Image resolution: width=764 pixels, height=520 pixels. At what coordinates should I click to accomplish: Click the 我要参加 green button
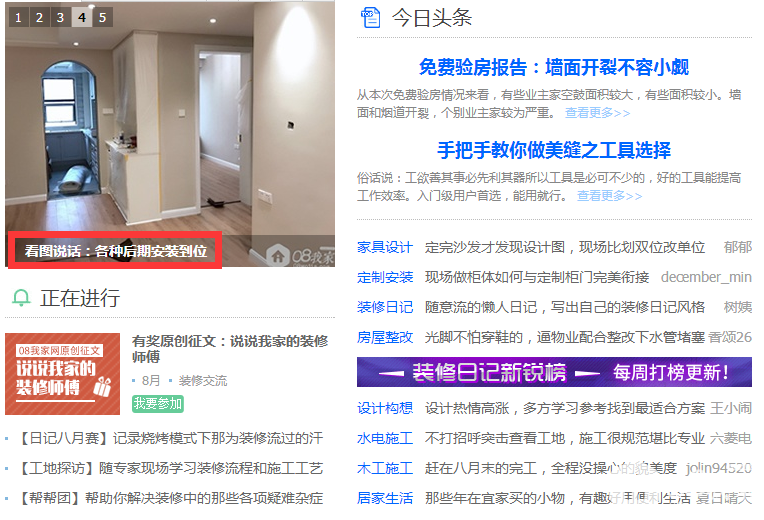click(158, 404)
